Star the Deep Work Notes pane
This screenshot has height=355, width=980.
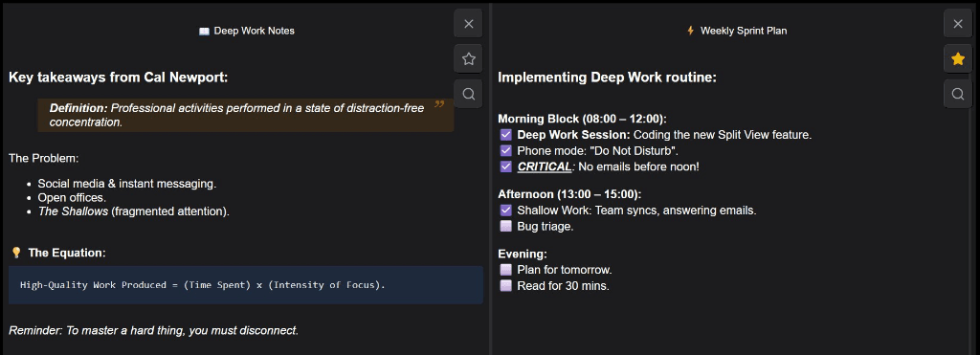pos(469,59)
